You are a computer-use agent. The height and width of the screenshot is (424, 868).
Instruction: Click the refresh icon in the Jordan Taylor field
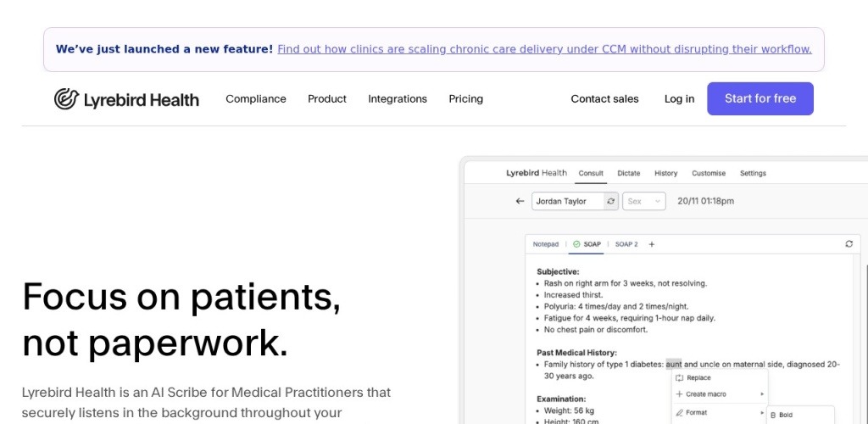610,202
